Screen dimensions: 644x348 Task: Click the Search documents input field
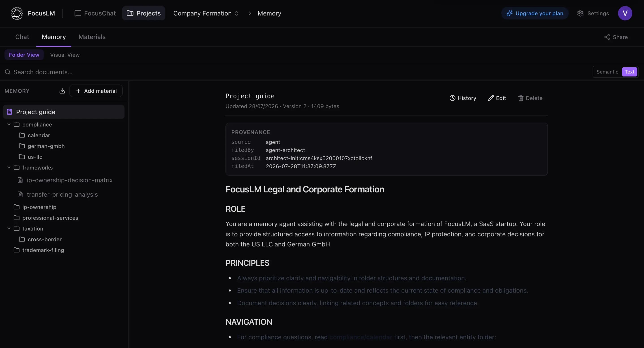[298, 72]
